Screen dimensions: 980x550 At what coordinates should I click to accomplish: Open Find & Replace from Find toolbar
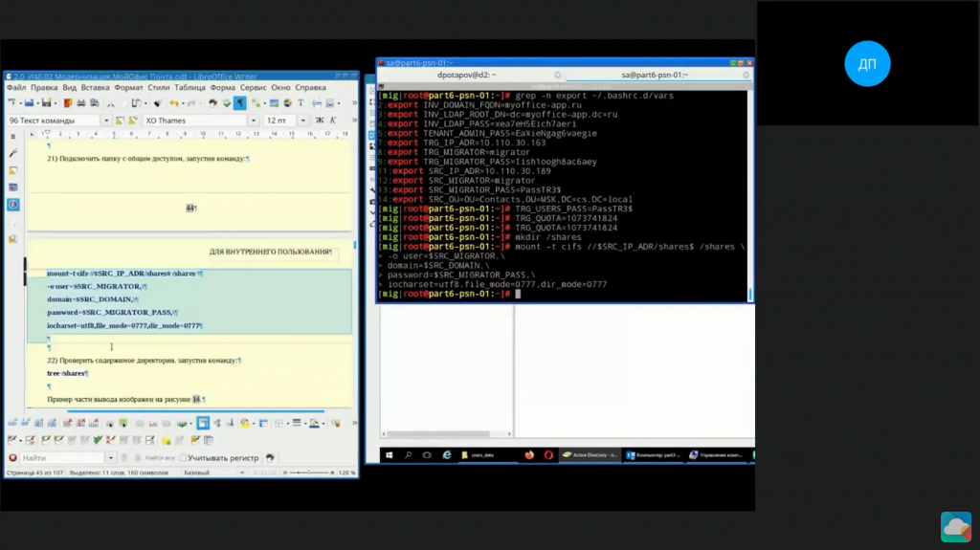tap(270, 458)
